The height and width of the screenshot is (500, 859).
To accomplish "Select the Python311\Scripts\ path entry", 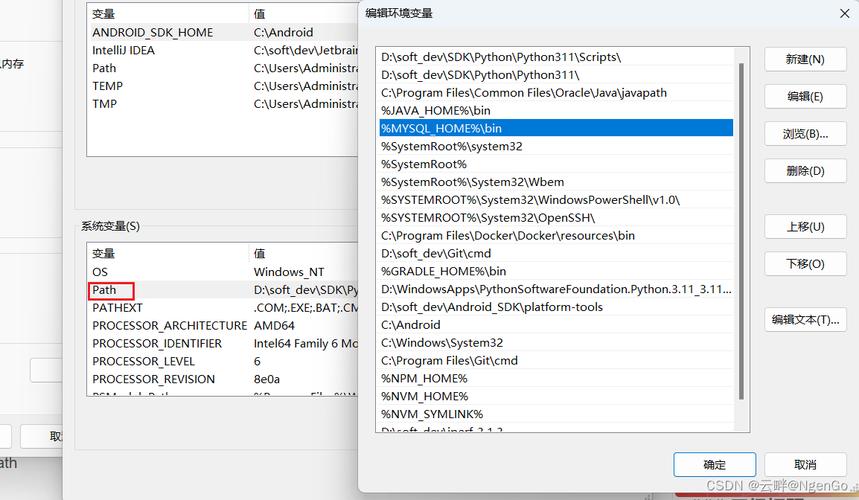I will click(x=556, y=57).
